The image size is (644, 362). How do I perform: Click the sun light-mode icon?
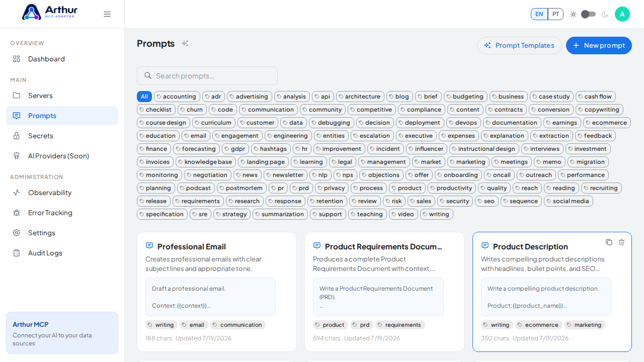pyautogui.click(x=573, y=14)
